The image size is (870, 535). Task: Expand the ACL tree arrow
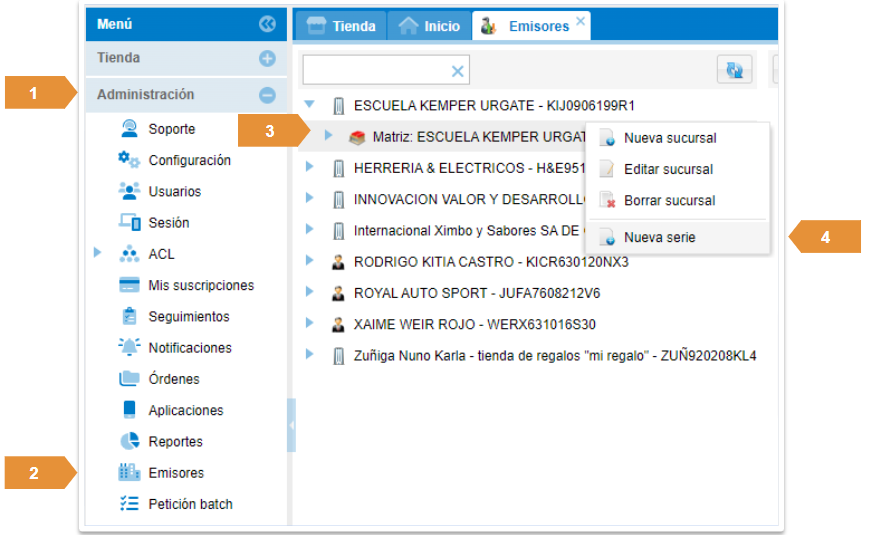[98, 254]
